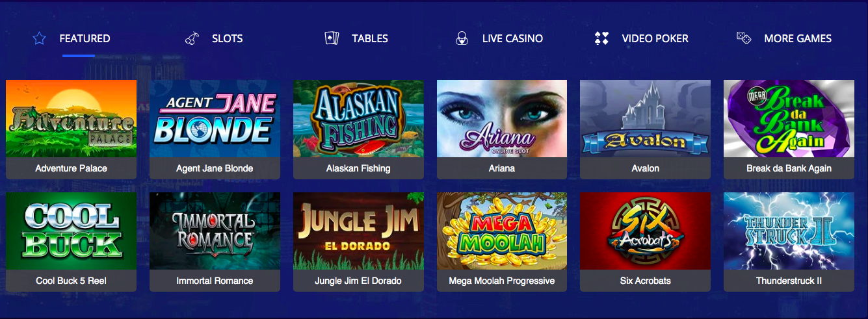Click the Jungle Jim El Dorado label
The width and height of the screenshot is (868, 319).
pos(358,281)
